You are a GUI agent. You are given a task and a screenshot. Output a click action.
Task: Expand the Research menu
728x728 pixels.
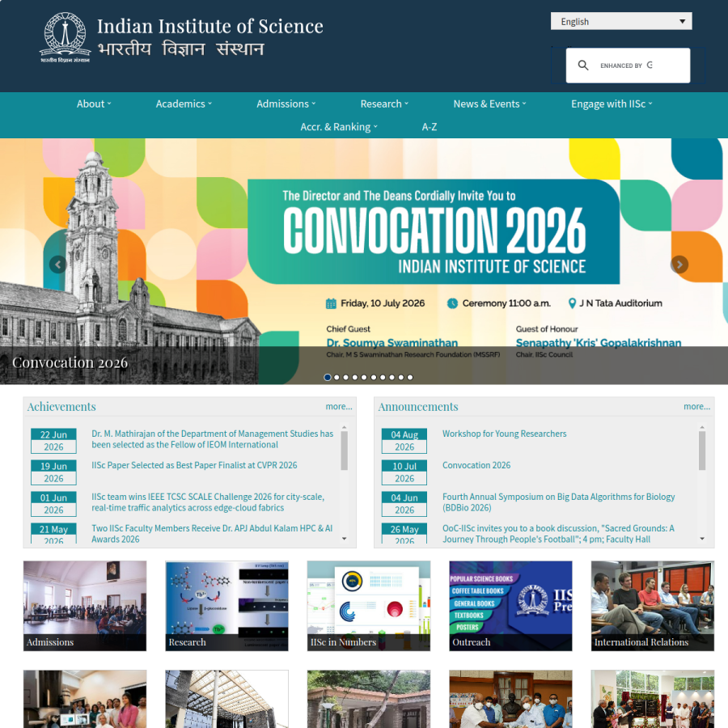pos(384,104)
